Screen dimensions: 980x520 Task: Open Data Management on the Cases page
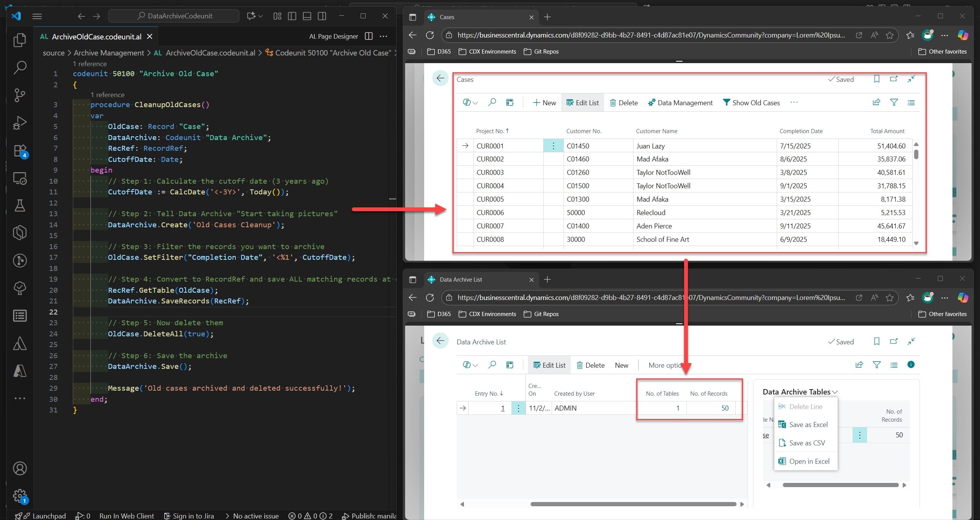[680, 103]
